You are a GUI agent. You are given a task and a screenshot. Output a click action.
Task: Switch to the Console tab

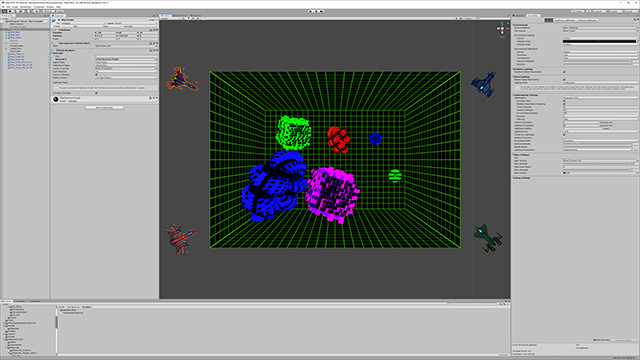(20, 301)
